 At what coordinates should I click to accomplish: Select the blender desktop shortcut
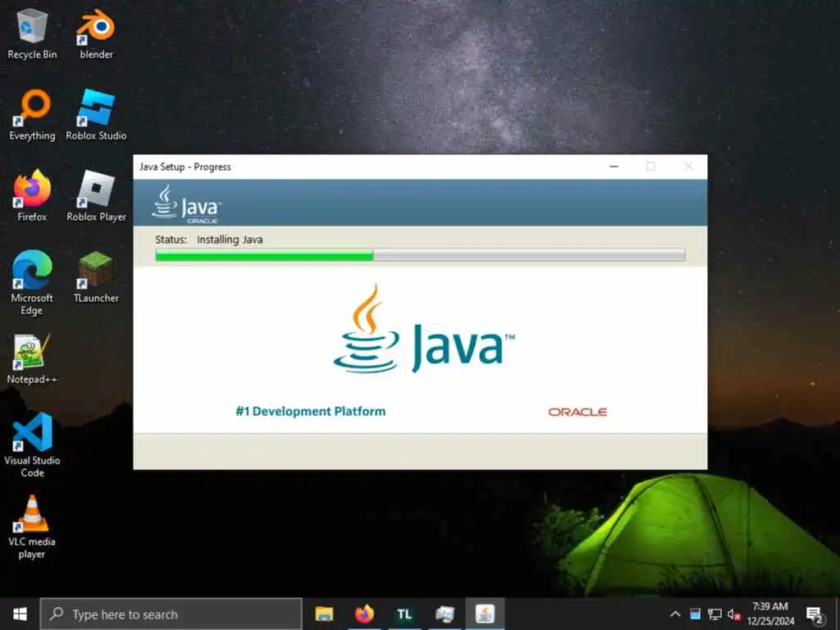tap(97, 33)
